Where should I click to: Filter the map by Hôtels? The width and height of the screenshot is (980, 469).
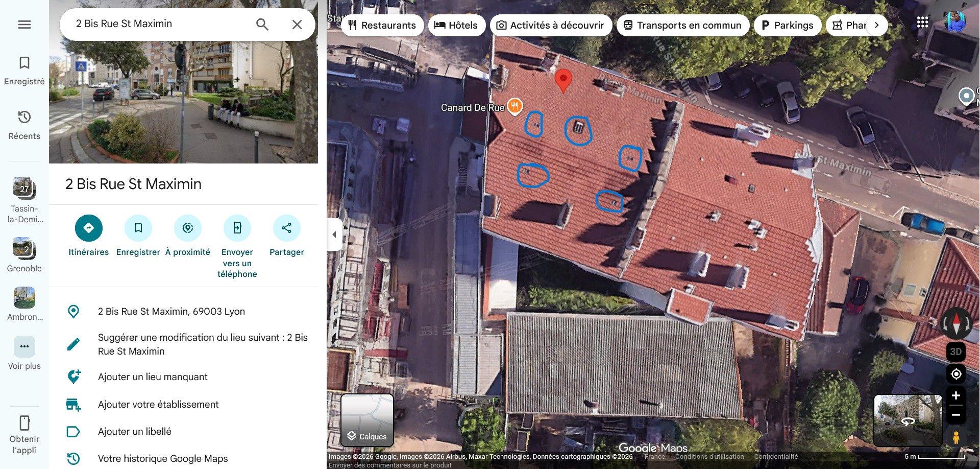pyautogui.click(x=456, y=25)
